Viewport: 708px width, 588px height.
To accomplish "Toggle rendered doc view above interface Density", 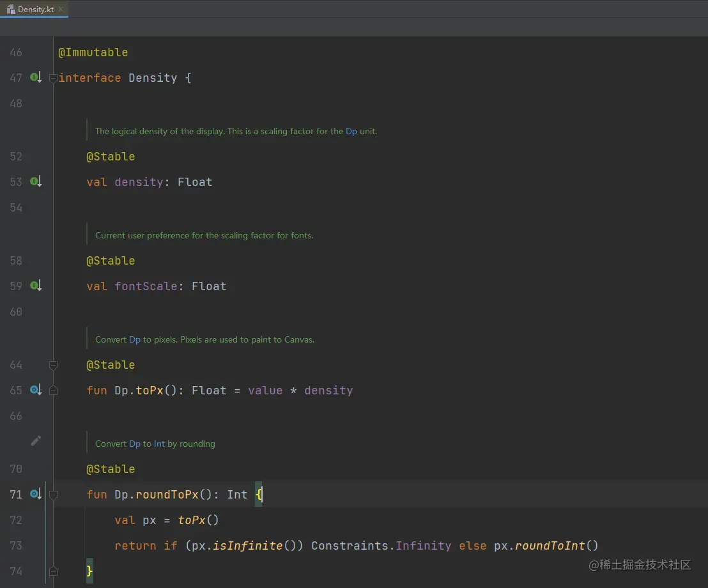I will click(54, 77).
